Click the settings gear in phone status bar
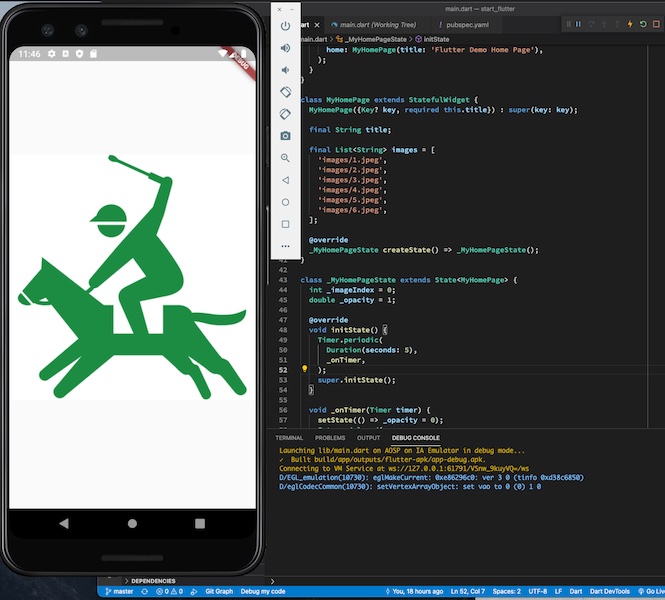 51,54
